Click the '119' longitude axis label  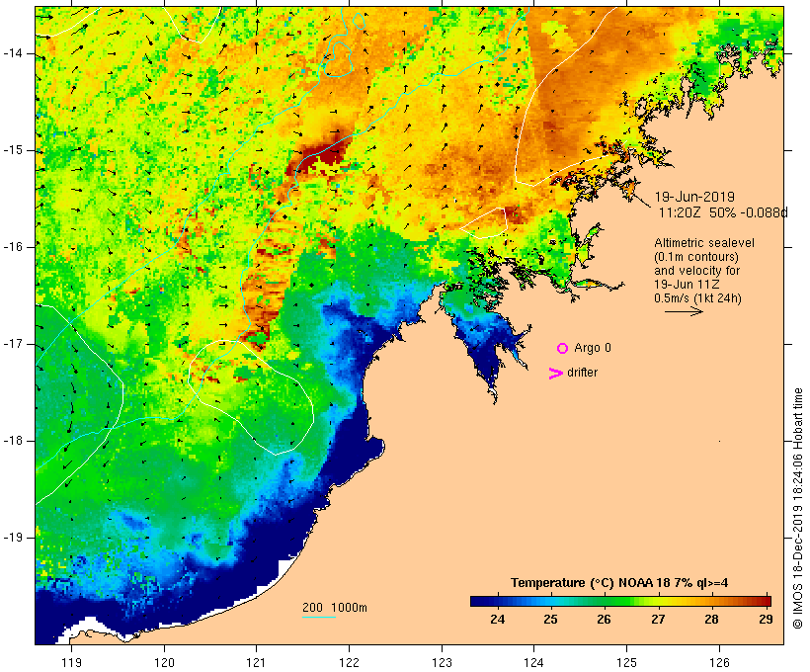(x=71, y=662)
